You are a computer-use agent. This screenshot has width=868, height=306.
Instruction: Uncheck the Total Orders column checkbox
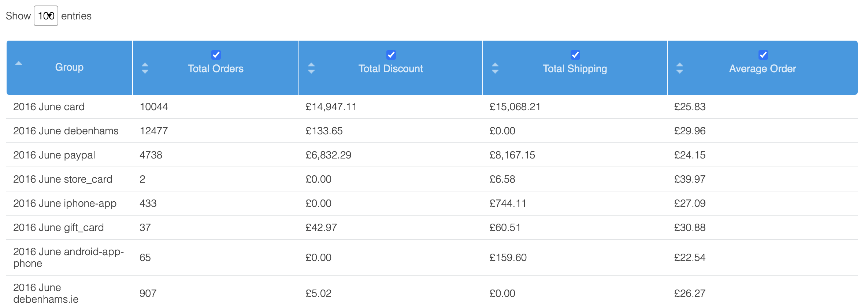point(216,55)
